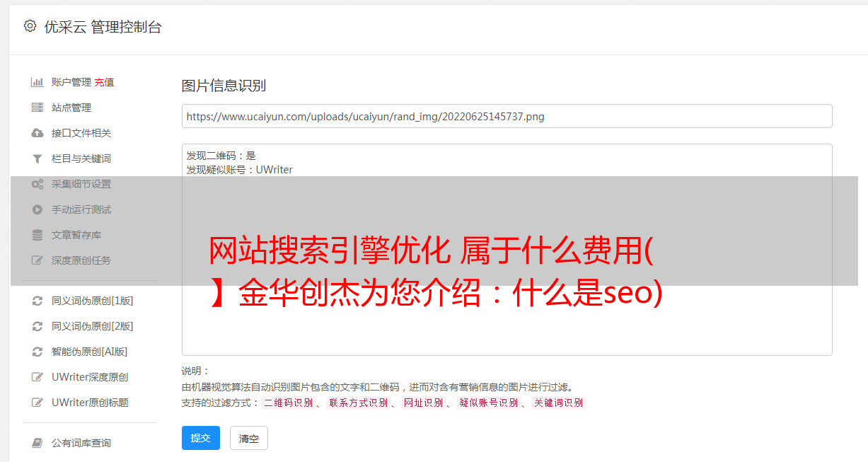This screenshot has width=868, height=462.
Task: Click the edit icon beside UWriter原创标题
Action: click(37, 403)
